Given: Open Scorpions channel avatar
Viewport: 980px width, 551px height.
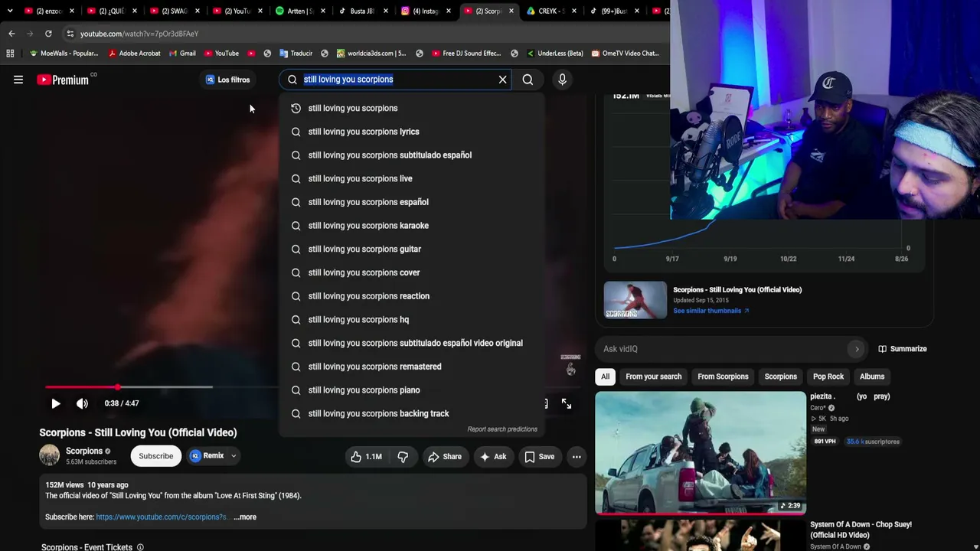Looking at the screenshot, I should (50, 455).
